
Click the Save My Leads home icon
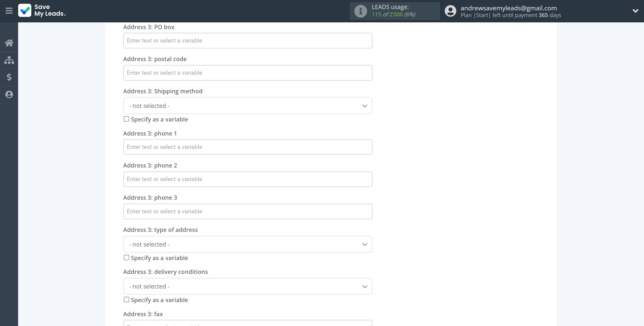click(x=9, y=43)
